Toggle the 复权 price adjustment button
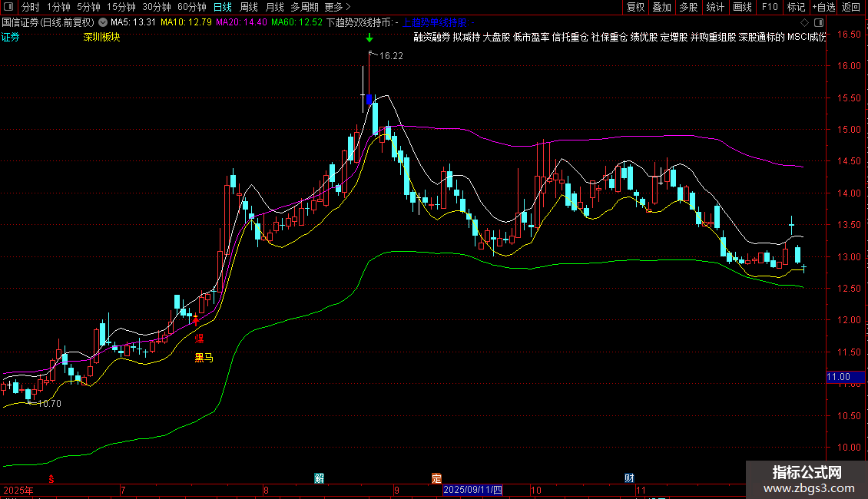The width and height of the screenshot is (868, 499). point(635,7)
